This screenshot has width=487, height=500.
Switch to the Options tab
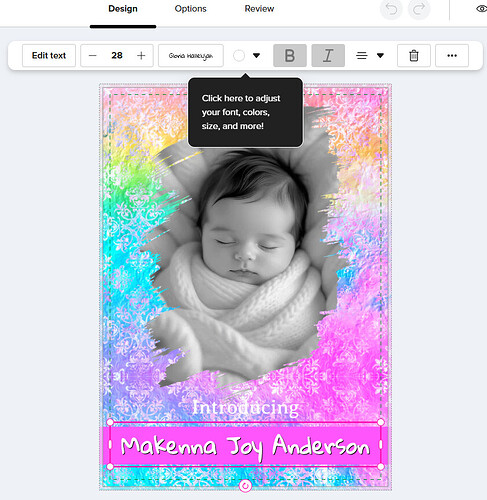[x=191, y=9]
